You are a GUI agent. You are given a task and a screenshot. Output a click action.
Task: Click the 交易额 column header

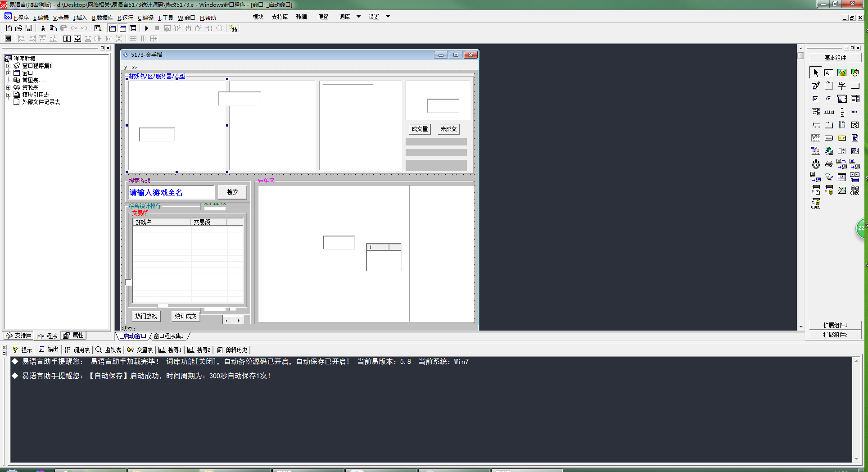click(x=209, y=222)
